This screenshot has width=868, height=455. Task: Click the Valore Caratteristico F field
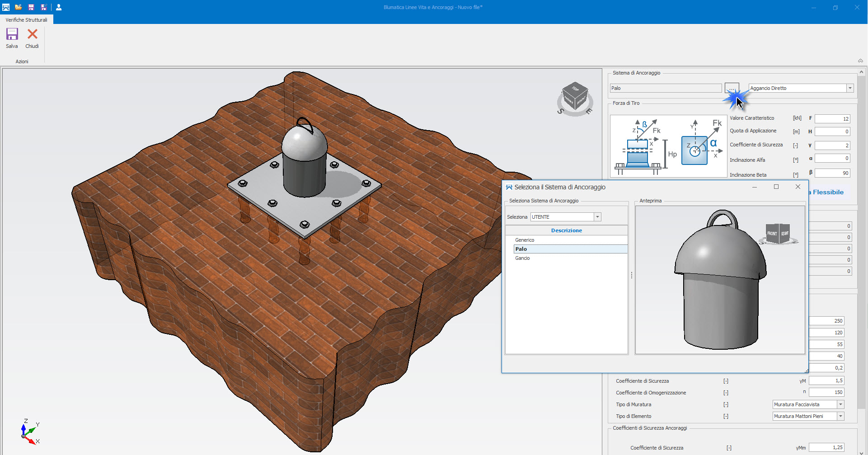coord(832,119)
